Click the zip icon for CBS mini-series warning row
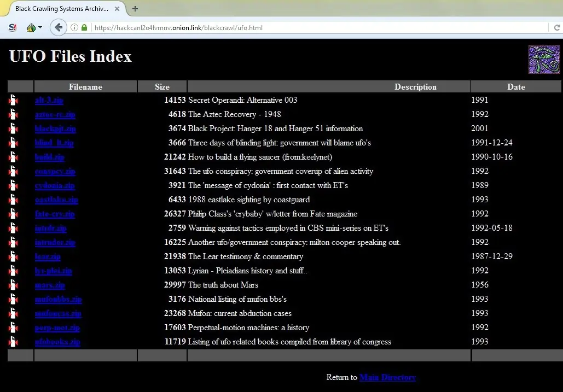 (x=13, y=228)
